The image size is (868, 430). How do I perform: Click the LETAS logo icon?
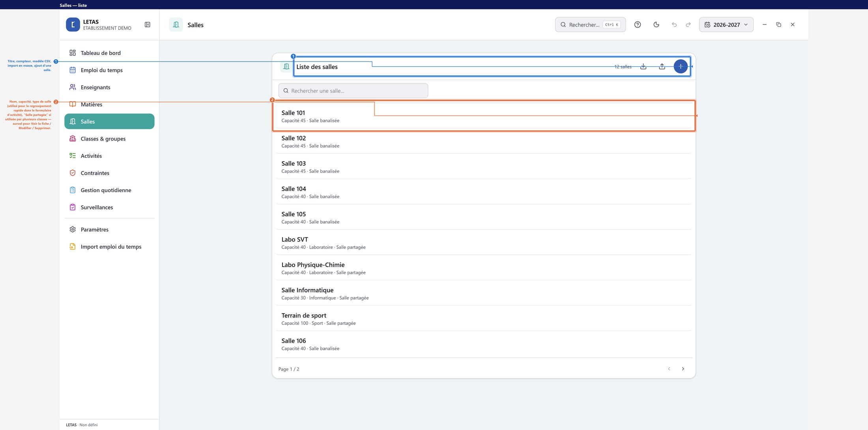[73, 24]
